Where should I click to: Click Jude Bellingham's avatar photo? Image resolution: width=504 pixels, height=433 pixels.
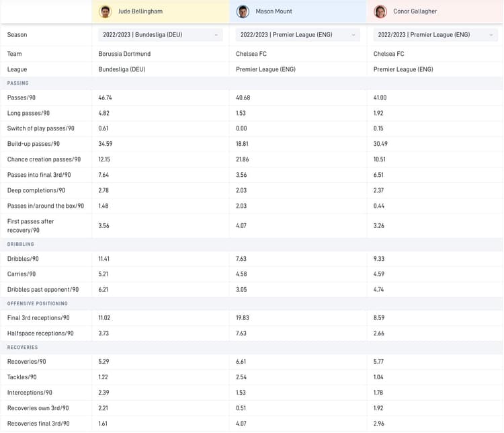coord(105,11)
